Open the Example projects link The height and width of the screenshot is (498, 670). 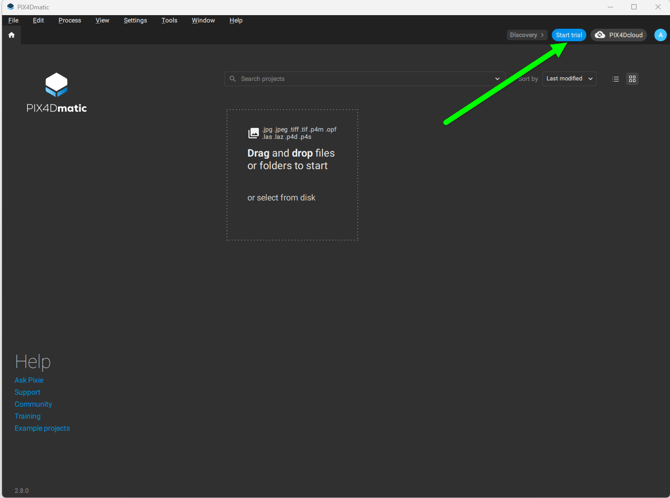pyautogui.click(x=42, y=428)
